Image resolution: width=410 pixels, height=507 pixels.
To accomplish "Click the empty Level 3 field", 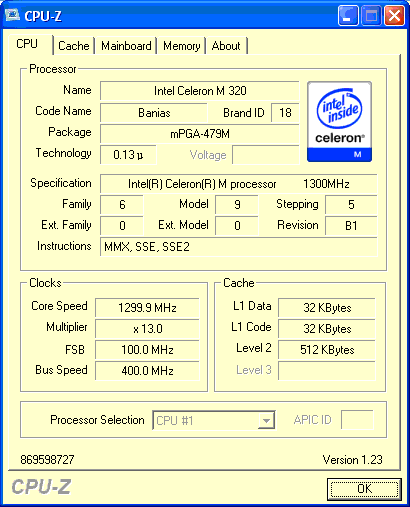I will 327,371.
